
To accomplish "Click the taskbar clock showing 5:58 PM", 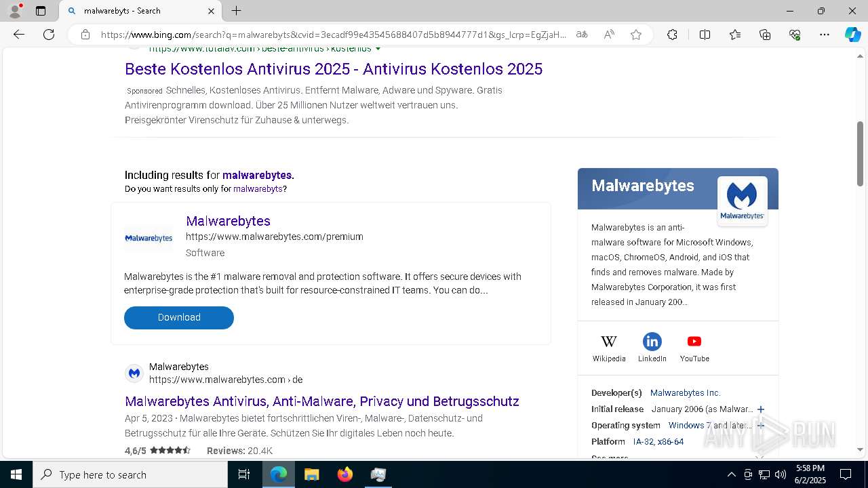I will point(810,474).
